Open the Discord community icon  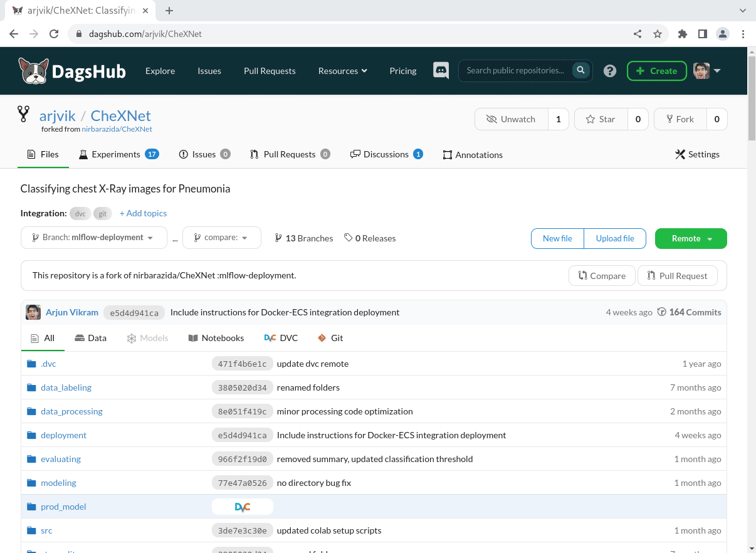[441, 70]
